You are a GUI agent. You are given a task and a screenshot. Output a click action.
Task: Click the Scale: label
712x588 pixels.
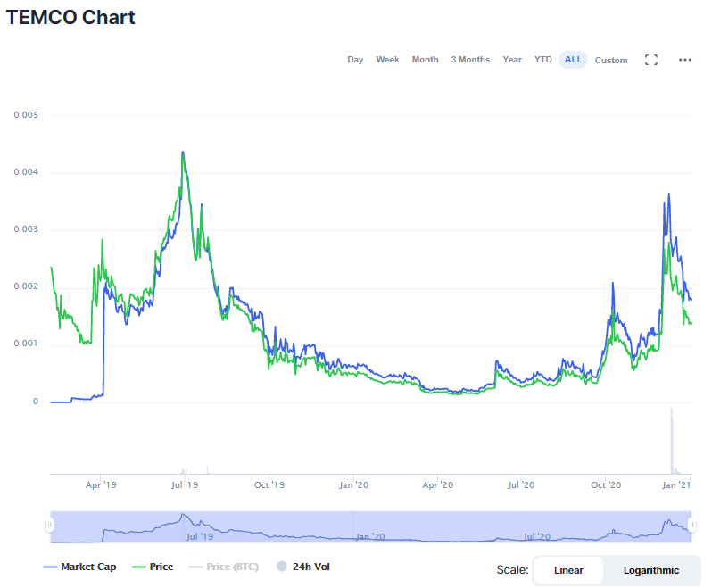pos(512,570)
